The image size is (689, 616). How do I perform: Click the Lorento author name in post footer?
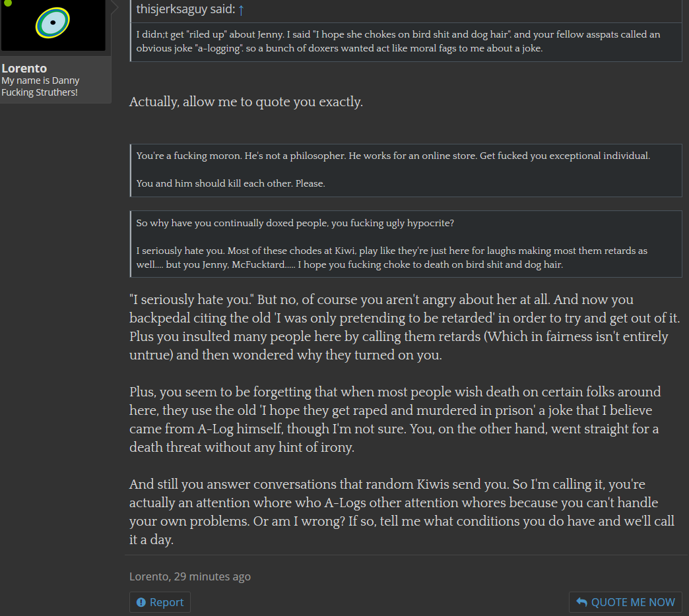point(148,576)
